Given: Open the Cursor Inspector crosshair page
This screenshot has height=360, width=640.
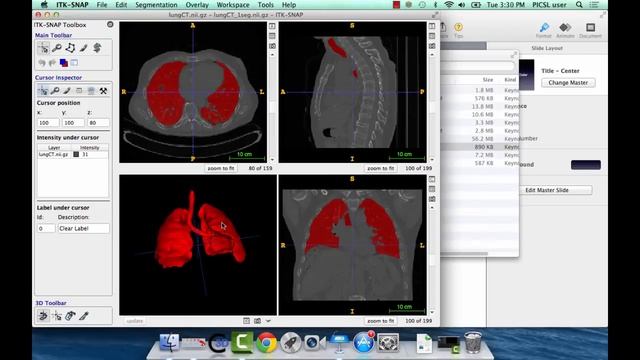Looking at the screenshot, I should point(42,91).
